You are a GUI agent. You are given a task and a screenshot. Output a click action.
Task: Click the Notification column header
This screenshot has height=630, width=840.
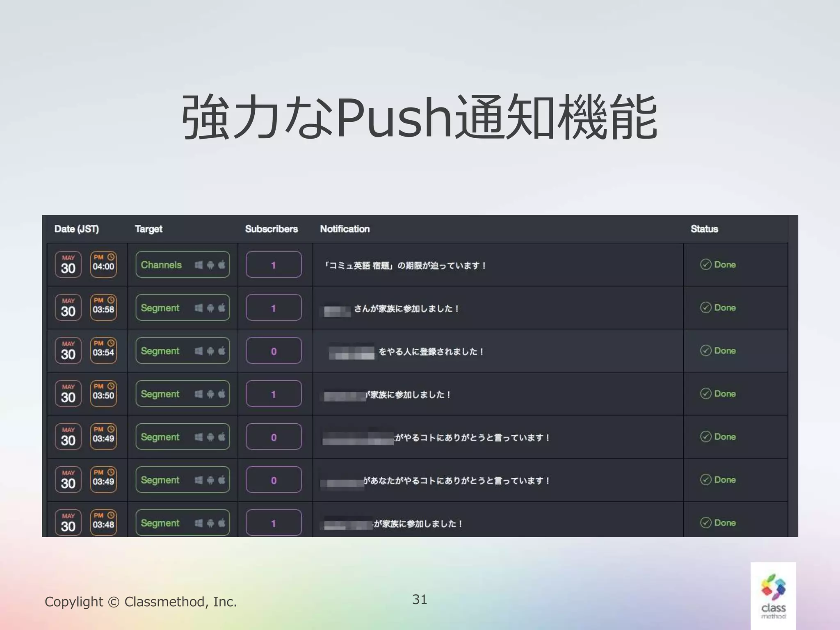click(345, 229)
